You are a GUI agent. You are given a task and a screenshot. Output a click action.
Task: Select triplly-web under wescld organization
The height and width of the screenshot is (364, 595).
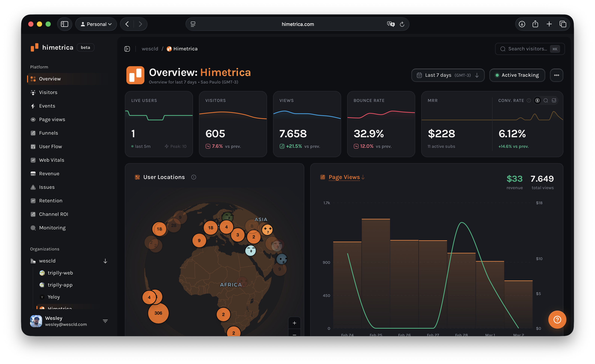(60, 273)
